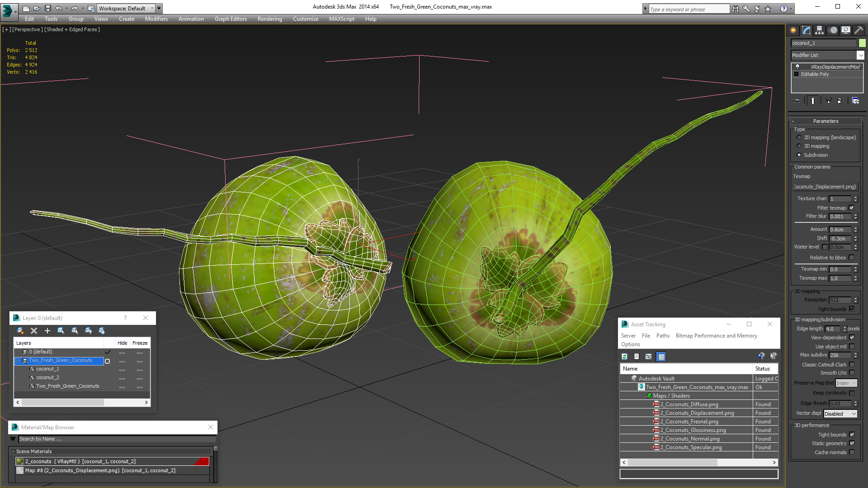Click the Create New Layer icon
This screenshot has width=868, height=488.
pyautogui.click(x=20, y=331)
